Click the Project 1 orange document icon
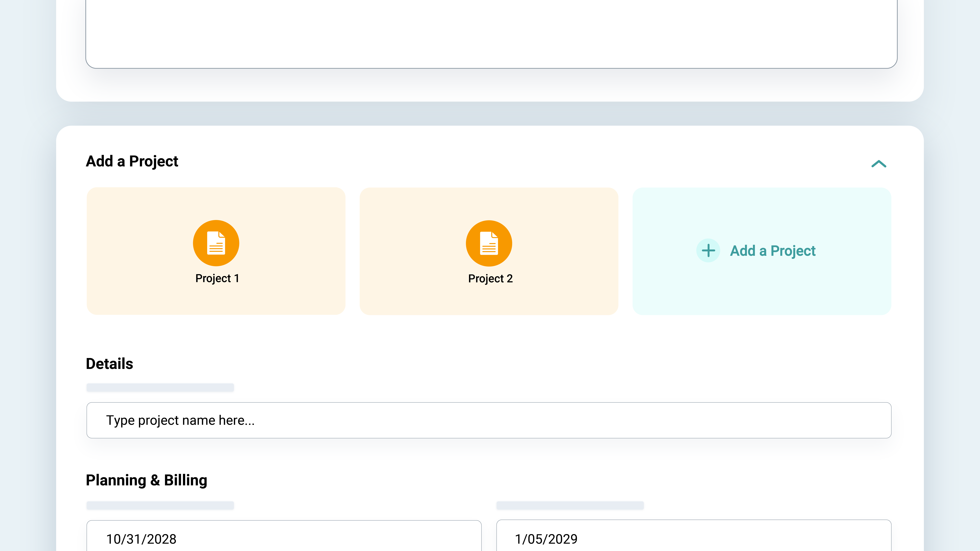Screen dimensions: 980x551 coord(216,243)
